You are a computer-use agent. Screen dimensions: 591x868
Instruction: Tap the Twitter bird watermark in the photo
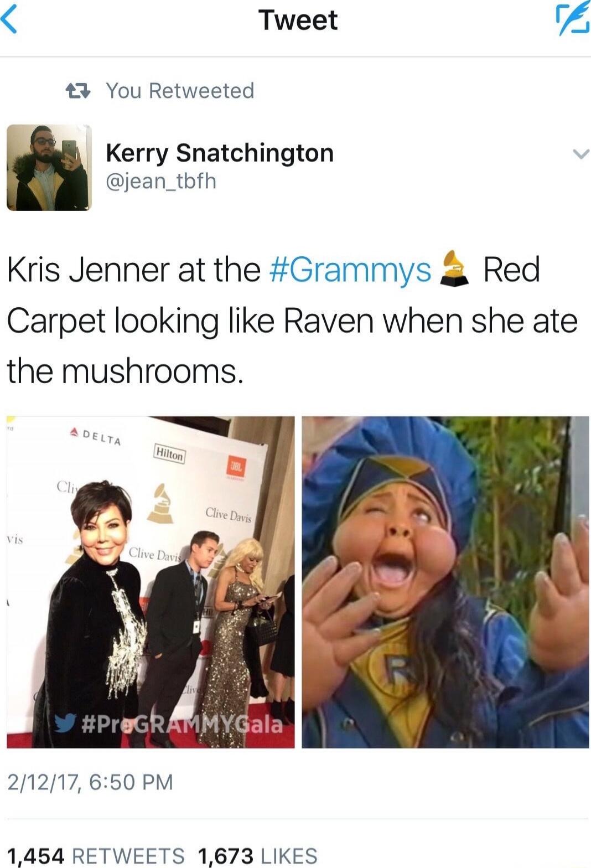tap(65, 724)
